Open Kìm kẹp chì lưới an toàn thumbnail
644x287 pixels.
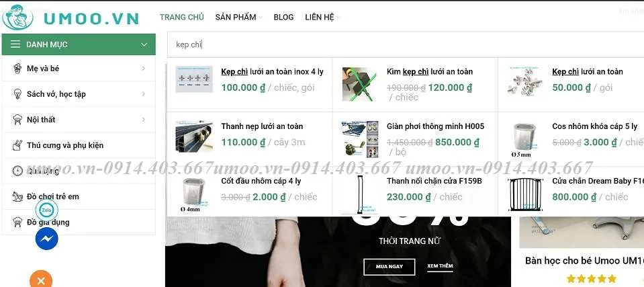(x=359, y=84)
